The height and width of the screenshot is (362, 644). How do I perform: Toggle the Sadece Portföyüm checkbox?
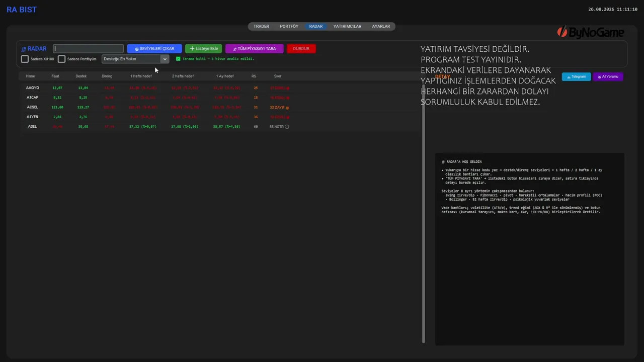pyautogui.click(x=61, y=59)
